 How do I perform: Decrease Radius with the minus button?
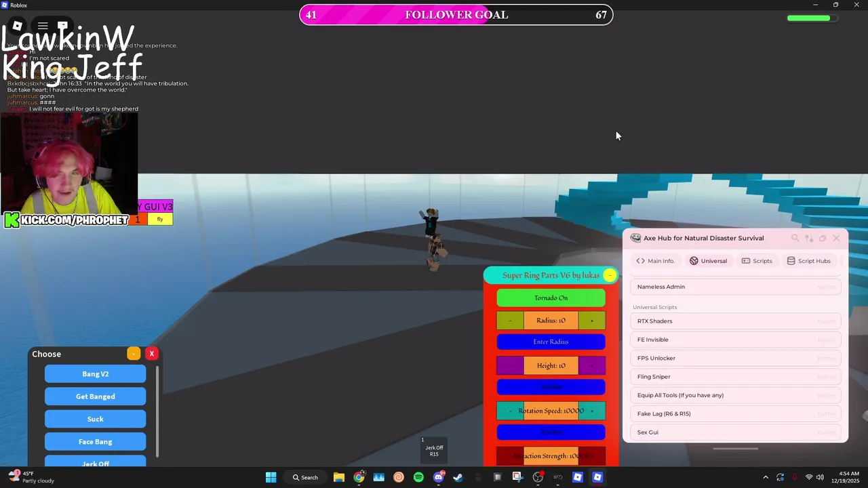(x=510, y=321)
